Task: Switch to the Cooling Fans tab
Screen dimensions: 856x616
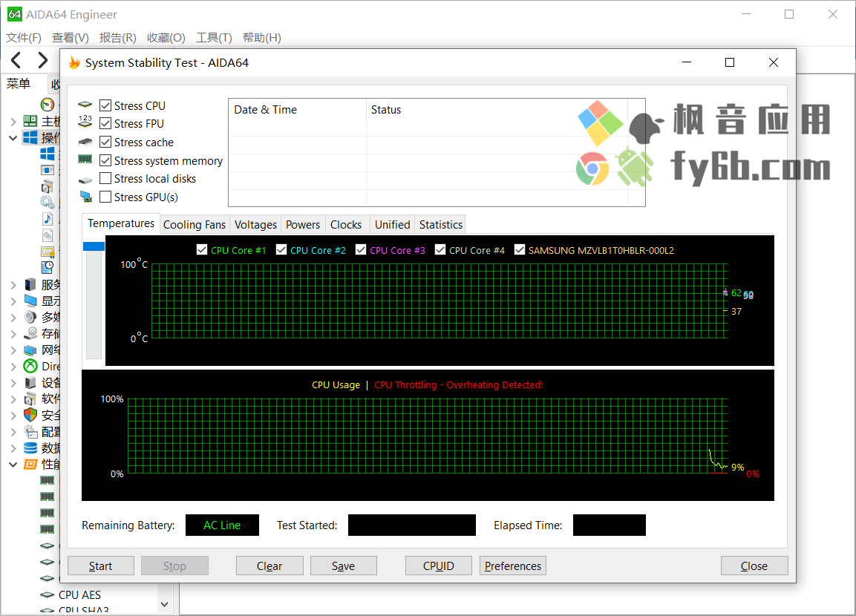Action: [x=195, y=225]
